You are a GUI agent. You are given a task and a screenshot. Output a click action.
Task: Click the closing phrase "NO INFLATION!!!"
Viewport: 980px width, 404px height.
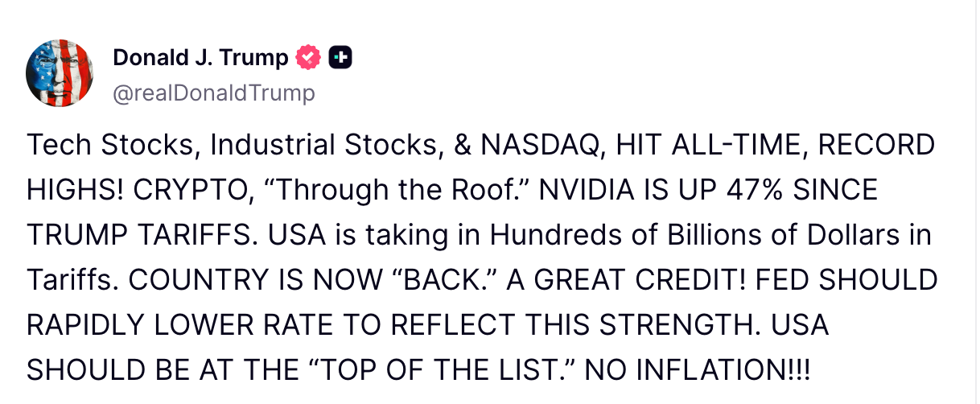click(x=698, y=369)
